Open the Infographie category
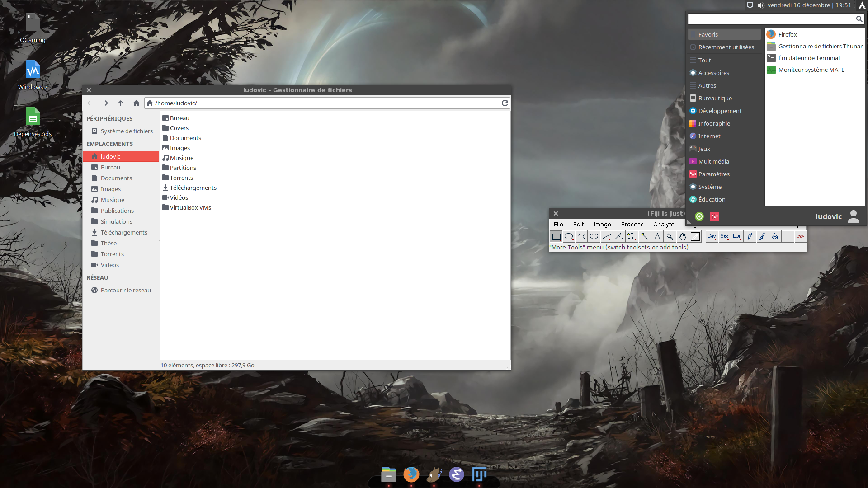The width and height of the screenshot is (868, 488). point(725,123)
